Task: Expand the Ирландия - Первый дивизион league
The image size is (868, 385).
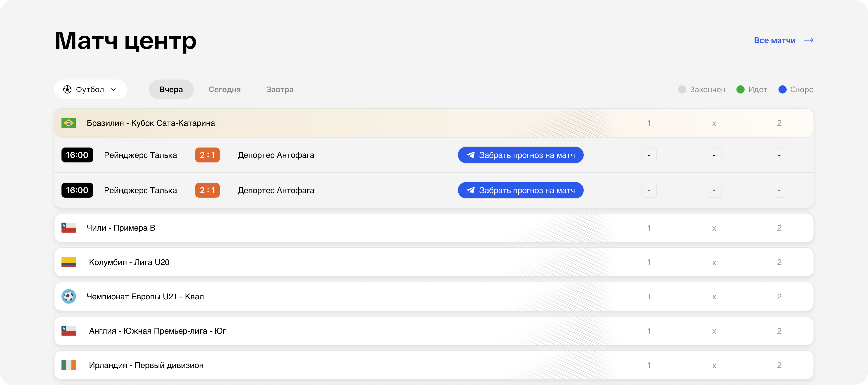Action: tap(434, 365)
